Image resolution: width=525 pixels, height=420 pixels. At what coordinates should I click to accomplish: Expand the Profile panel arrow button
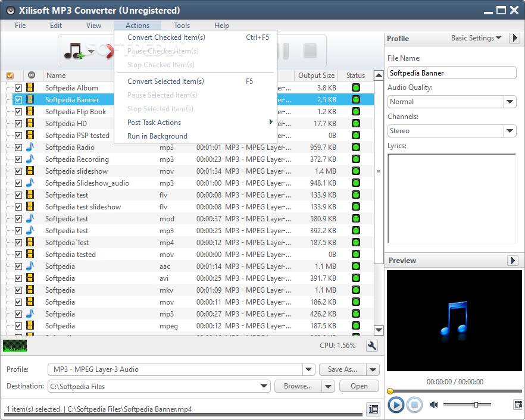tap(515, 38)
